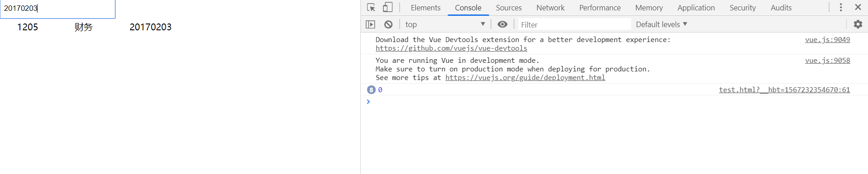This screenshot has height=174, width=868.
Task: Switch to the Elements tab
Action: coord(425,8)
